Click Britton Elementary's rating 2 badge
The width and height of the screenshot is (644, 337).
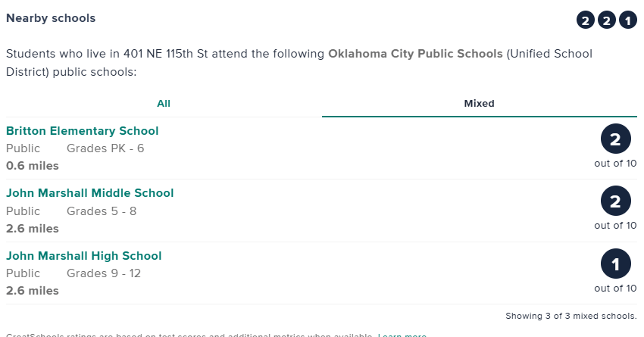coord(615,139)
